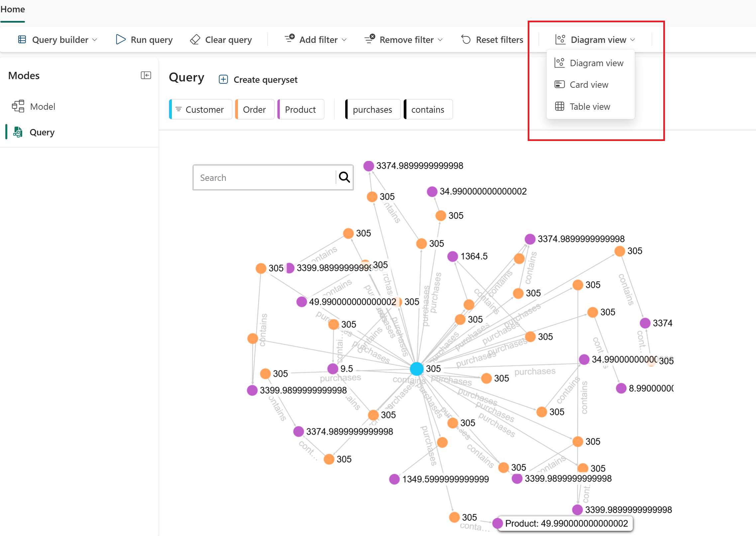Toggle the purchases edge chip
Image resolution: width=756 pixels, height=536 pixels.
(x=373, y=109)
